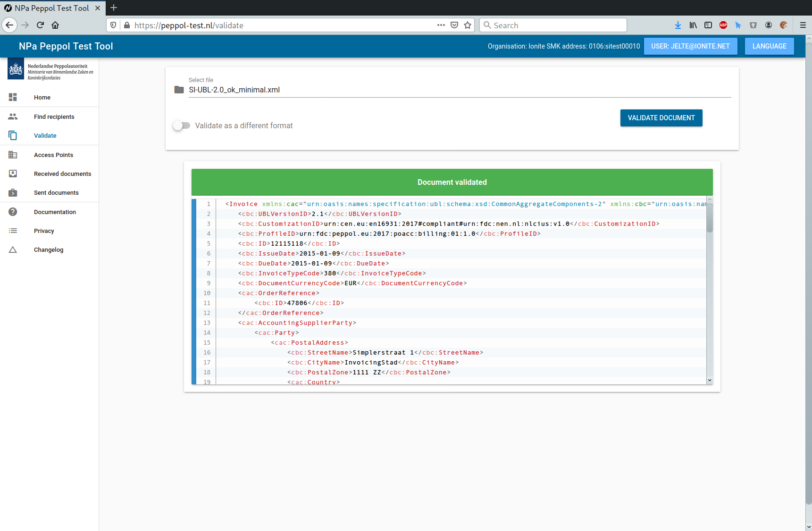Open the Home menu item
Image resolution: width=812 pixels, height=531 pixels.
(x=49, y=97)
